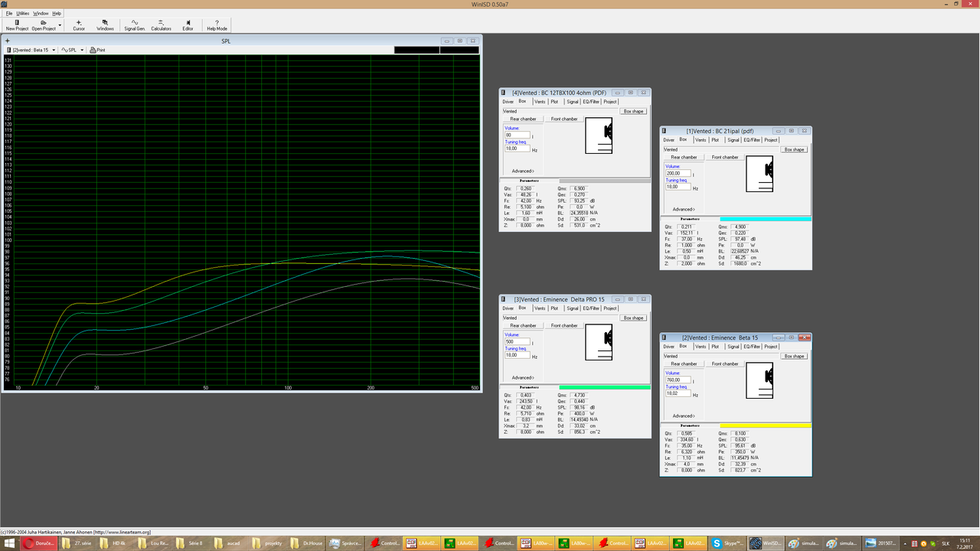Activate the Cursor tool
Viewport: 980px width, 551px height.
pyautogui.click(x=79, y=25)
